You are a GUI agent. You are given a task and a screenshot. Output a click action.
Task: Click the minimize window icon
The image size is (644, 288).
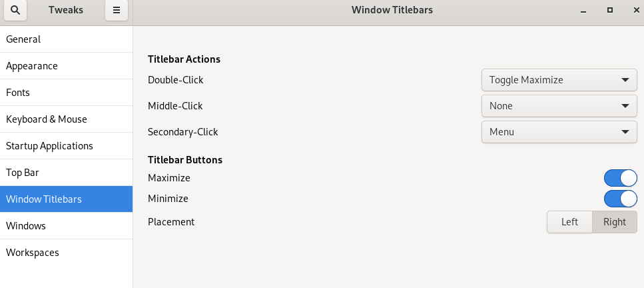(583, 10)
